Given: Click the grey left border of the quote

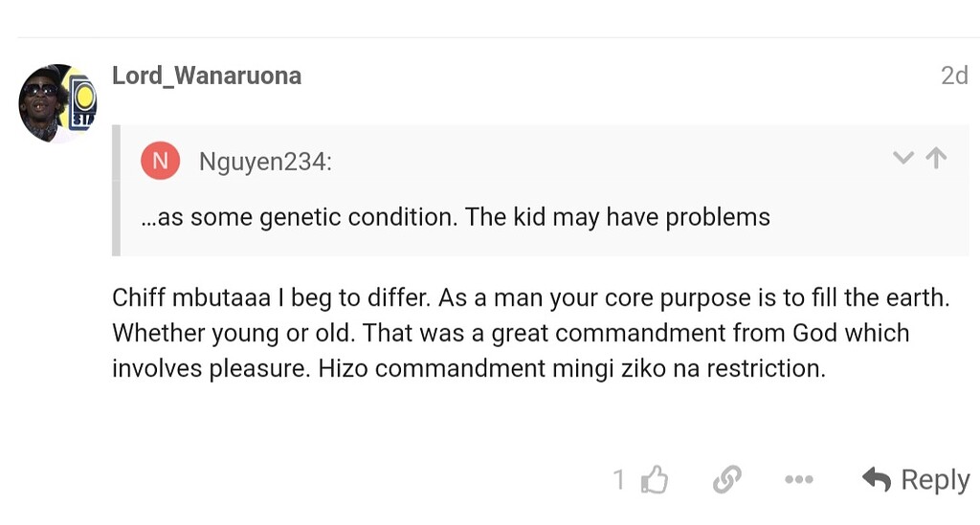Looking at the screenshot, I should pyautogui.click(x=116, y=191).
